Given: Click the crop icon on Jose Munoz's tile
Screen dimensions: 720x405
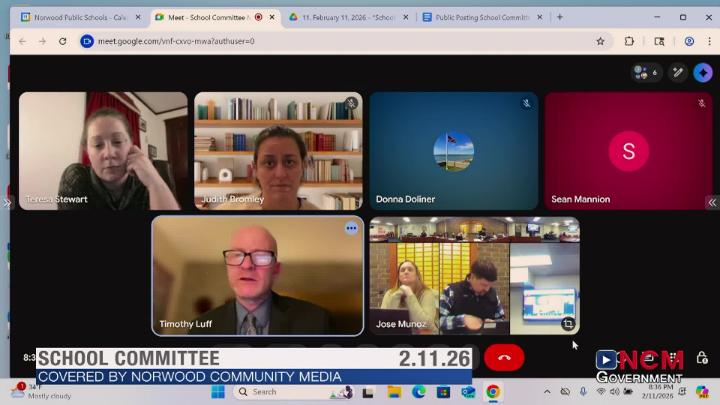Looking at the screenshot, I should click(x=568, y=324).
